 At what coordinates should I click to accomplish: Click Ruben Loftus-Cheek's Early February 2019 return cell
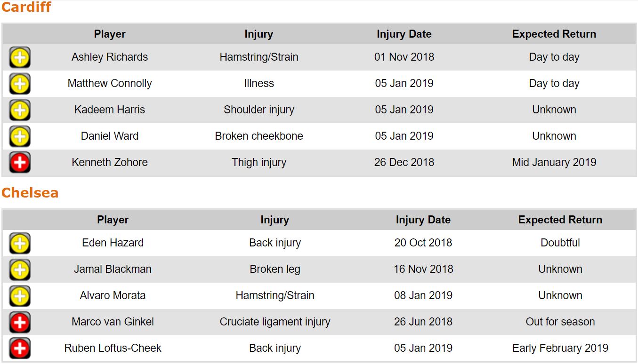click(560, 348)
